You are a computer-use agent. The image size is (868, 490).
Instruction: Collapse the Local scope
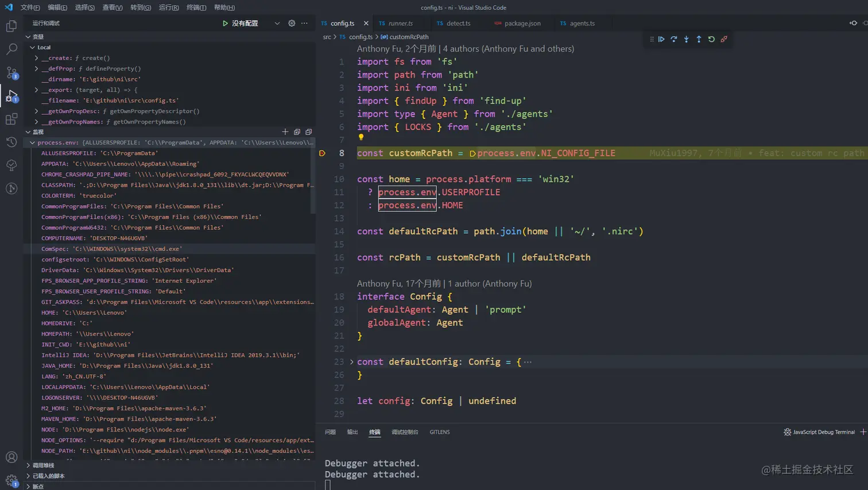[33, 48]
